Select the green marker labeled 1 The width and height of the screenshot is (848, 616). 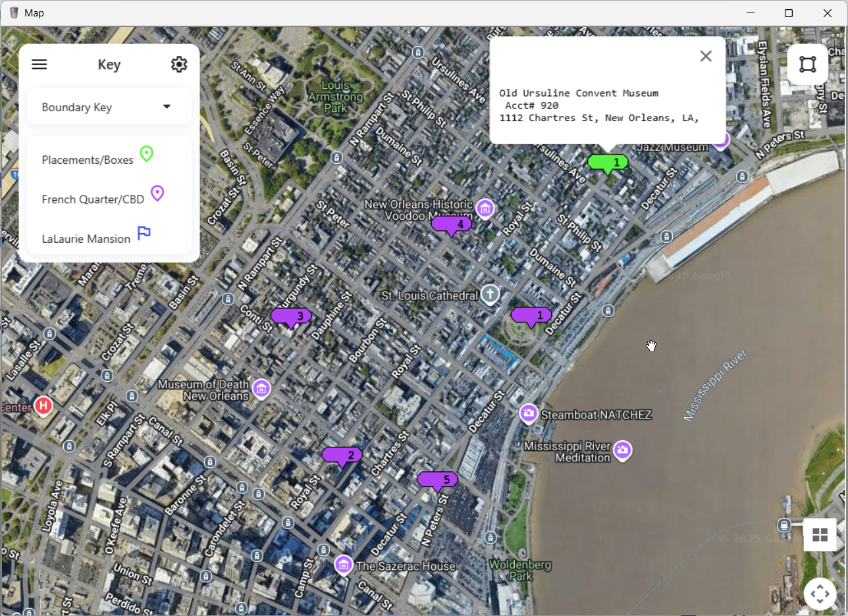[x=607, y=163]
